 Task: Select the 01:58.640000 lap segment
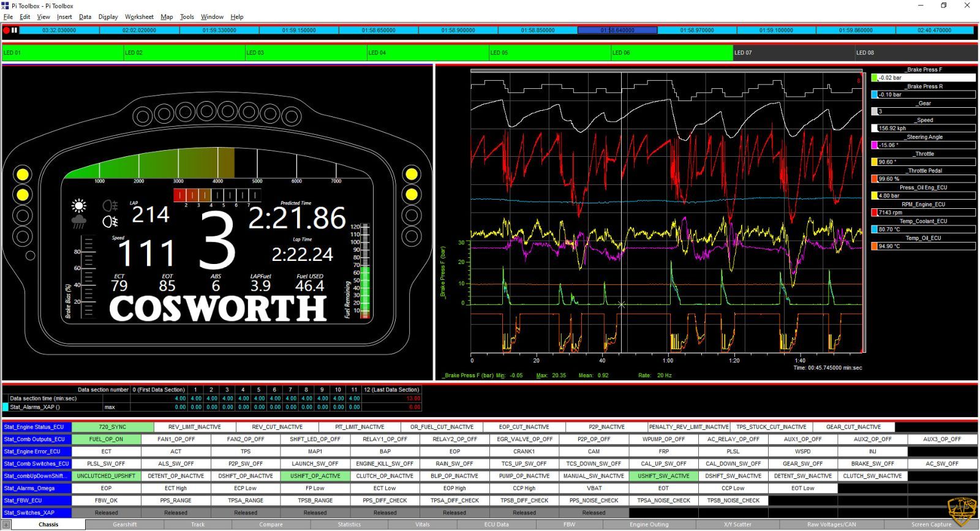617,30
